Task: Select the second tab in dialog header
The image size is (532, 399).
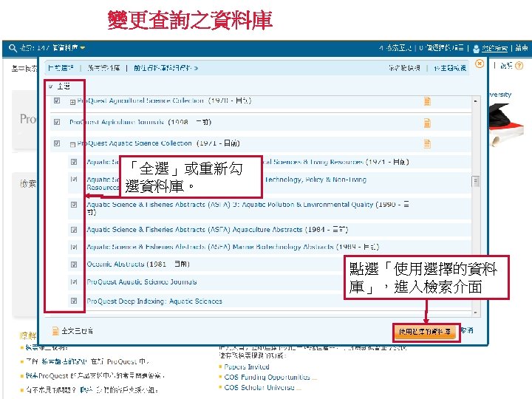Action: click(x=103, y=68)
